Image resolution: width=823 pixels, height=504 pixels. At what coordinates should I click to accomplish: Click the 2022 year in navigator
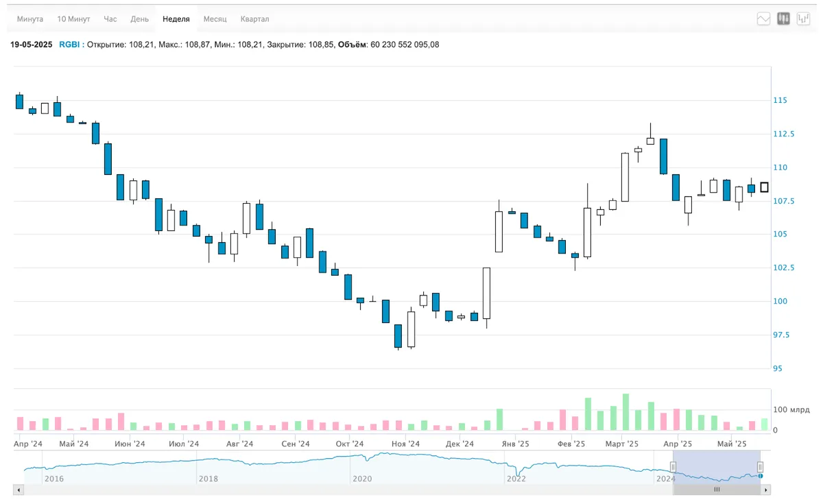[x=516, y=479]
